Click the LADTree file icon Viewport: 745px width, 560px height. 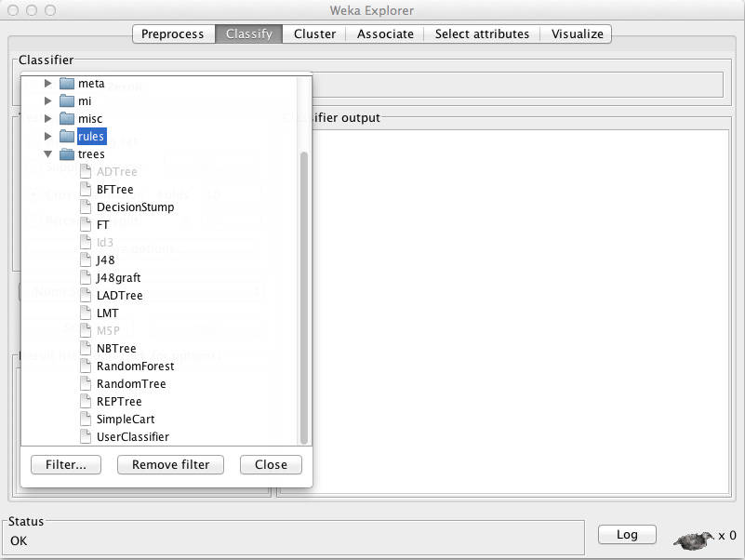[x=86, y=295]
